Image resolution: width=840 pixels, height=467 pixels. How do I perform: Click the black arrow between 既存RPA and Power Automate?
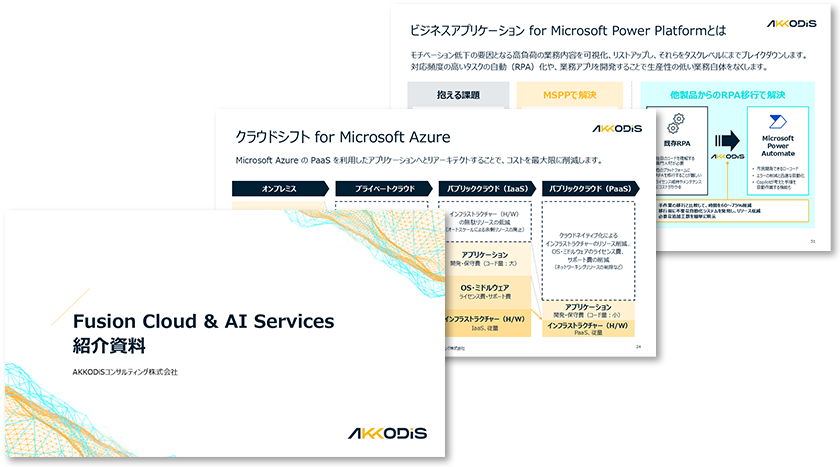tap(727, 141)
